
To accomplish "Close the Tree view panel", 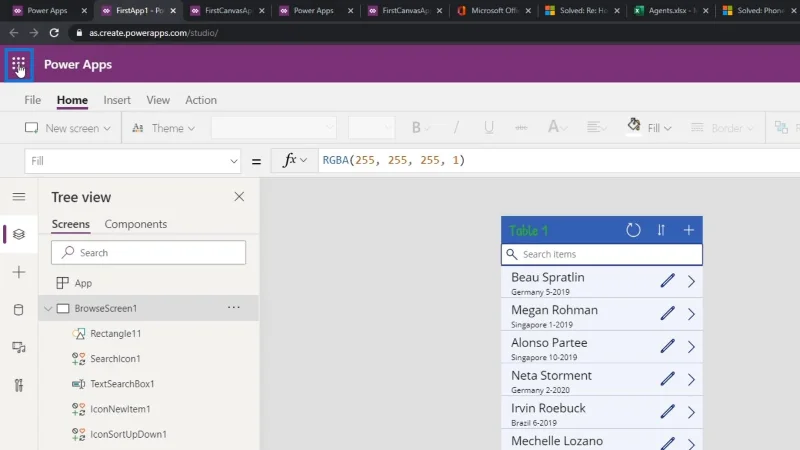I will 239,197.
